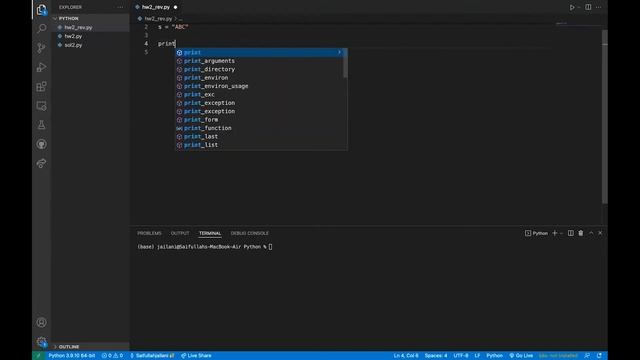Image resolution: width=640 pixels, height=360 pixels.
Task: Click Go Live in the status bar
Action: [x=521, y=356]
